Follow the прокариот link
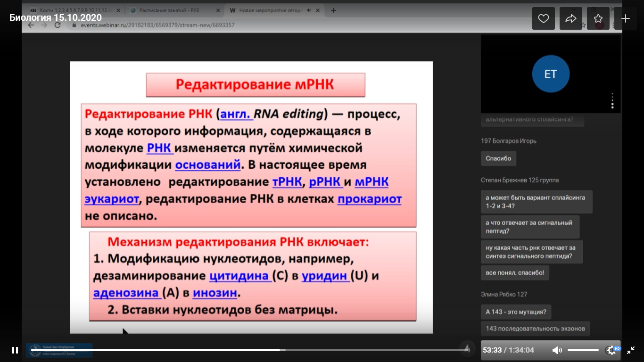 pyautogui.click(x=370, y=199)
